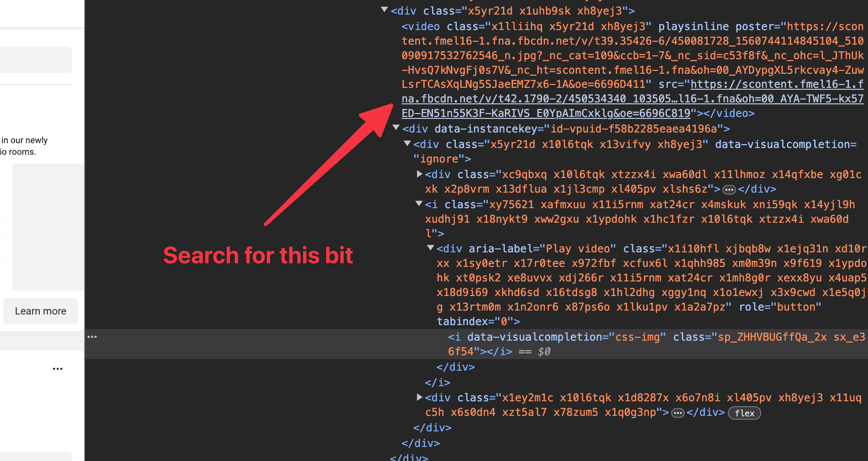Expand hidden children via ellipsis in x1ey2m1c div
The image size is (868, 461).
(677, 412)
